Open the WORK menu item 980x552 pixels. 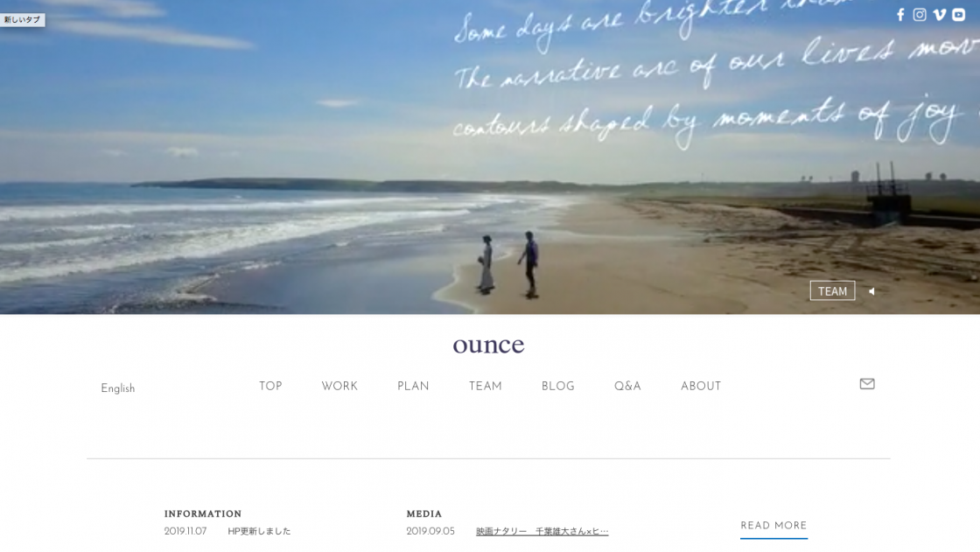tap(339, 387)
